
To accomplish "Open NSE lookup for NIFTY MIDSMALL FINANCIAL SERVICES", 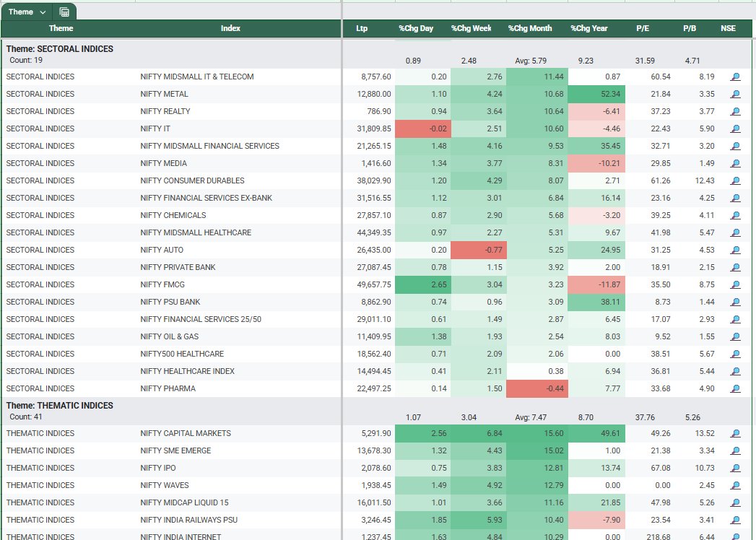I will click(x=735, y=146).
